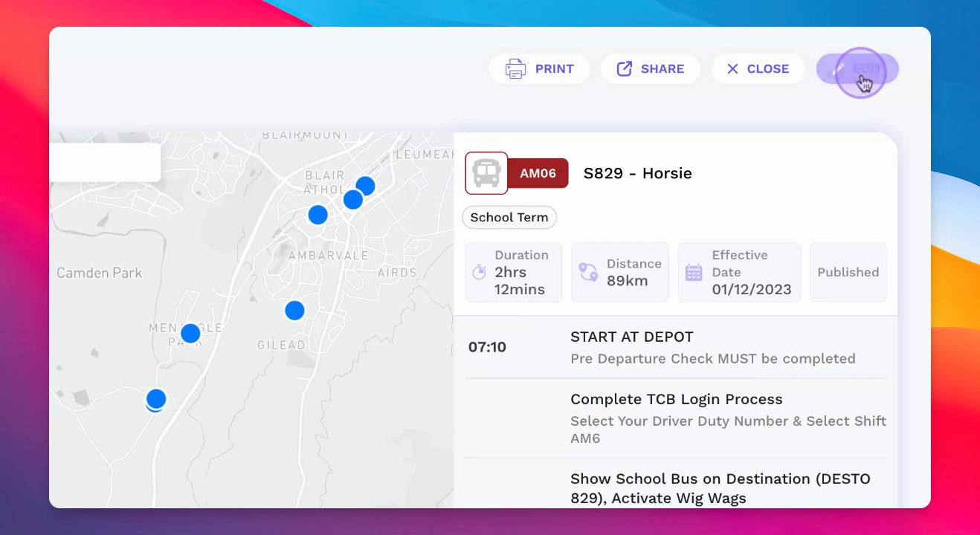Click the Duration 2hrs 12mins card
This screenshot has width=980, height=535.
[x=514, y=272]
